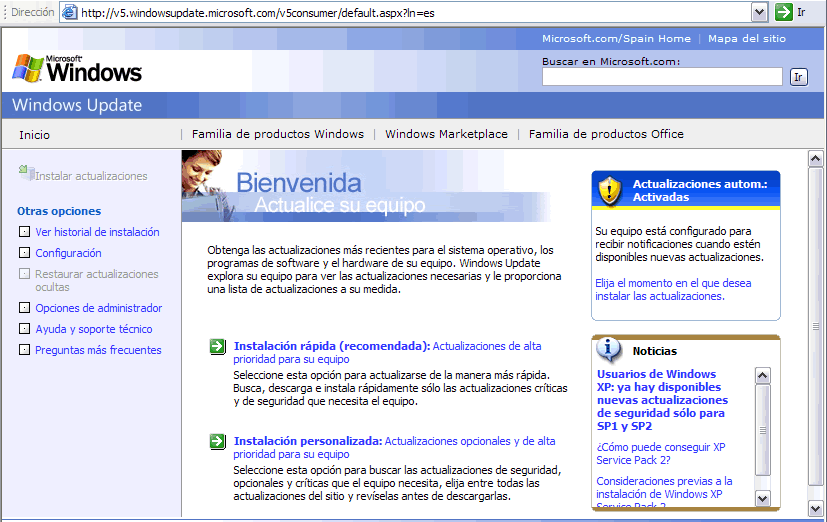Click the yellow shield warning icon
The width and height of the screenshot is (827, 522).
coord(610,190)
